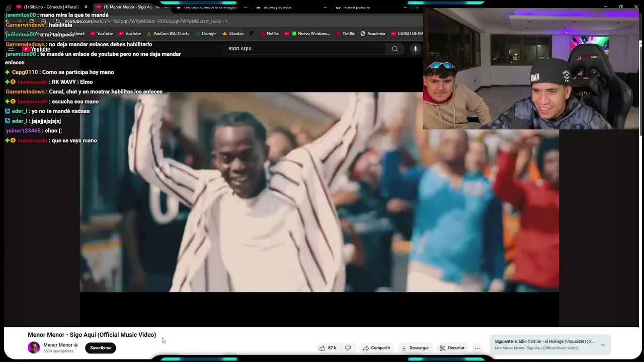Open the Nuevo Windows bookmark

[310, 34]
